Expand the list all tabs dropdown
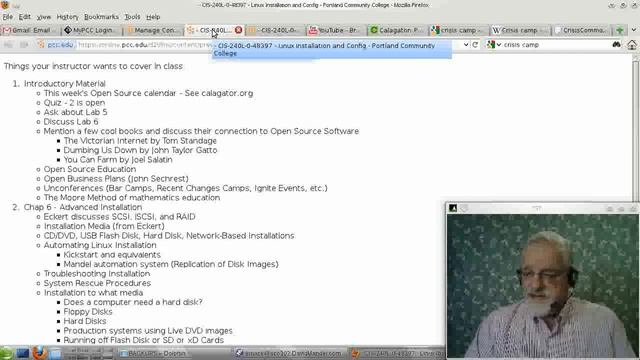 pyautogui.click(x=633, y=30)
